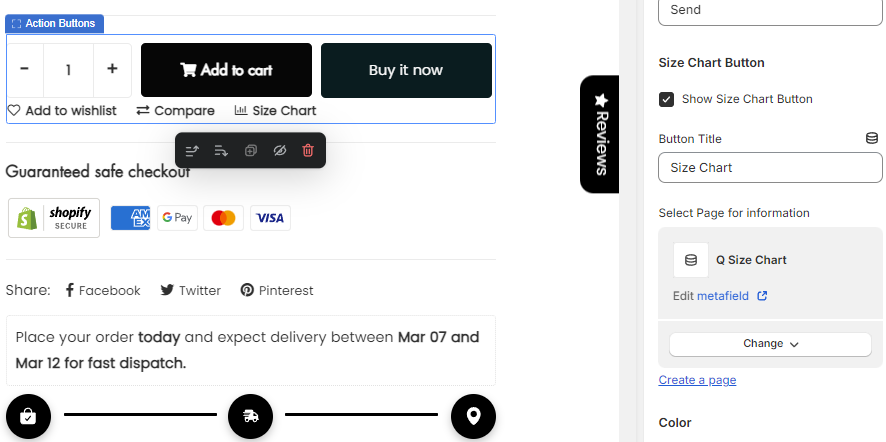Duplicate the Action Buttons block

[250, 151]
